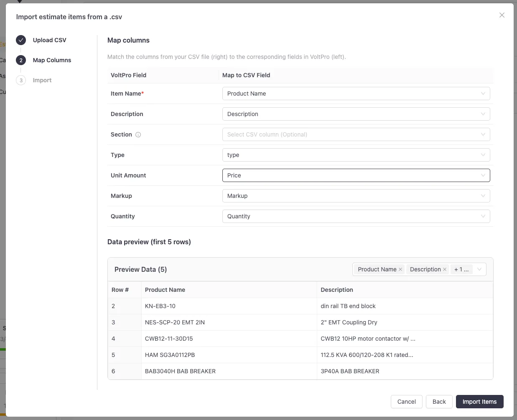Expand the preview columns selector arrow
The image size is (517, 420).
(479, 269)
